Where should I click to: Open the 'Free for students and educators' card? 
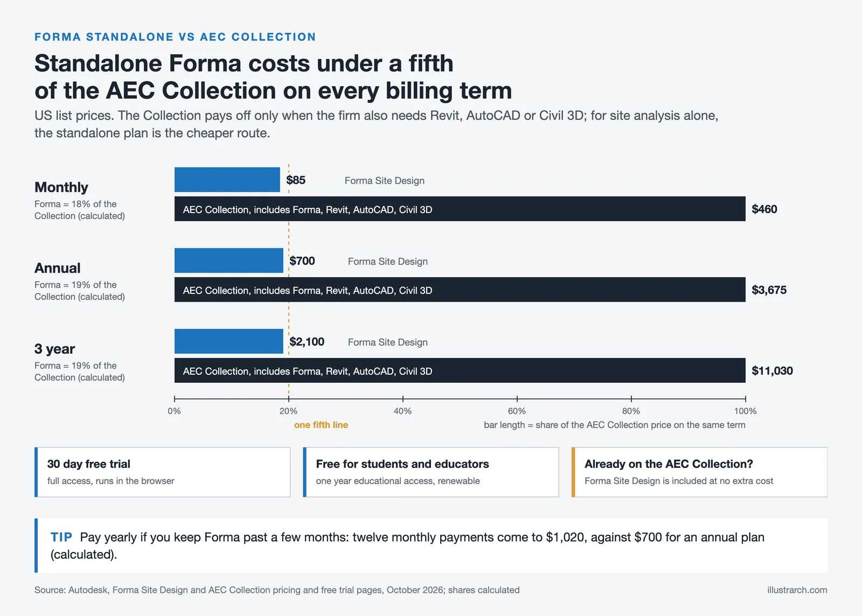click(x=431, y=472)
